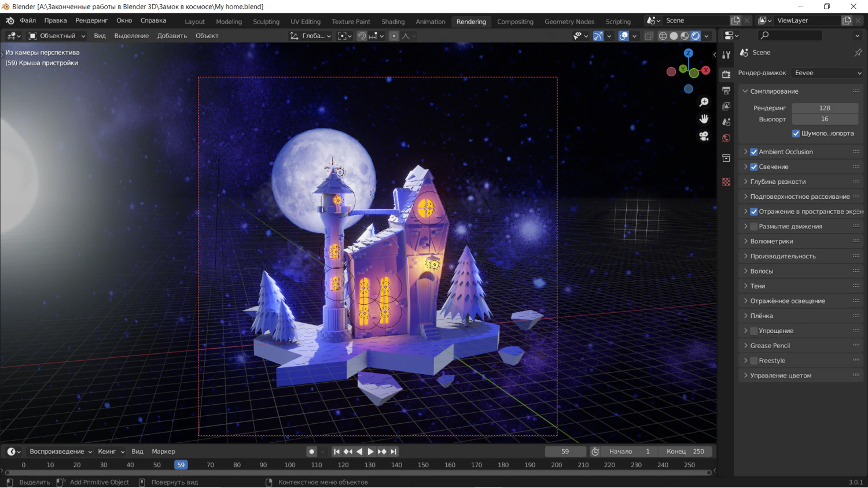Play the animation forward
This screenshot has width=868, height=488.
click(x=370, y=452)
